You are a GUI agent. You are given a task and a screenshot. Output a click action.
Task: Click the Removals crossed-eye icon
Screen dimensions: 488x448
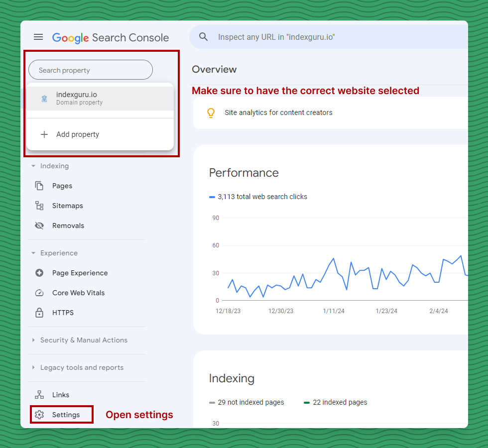pyautogui.click(x=39, y=225)
